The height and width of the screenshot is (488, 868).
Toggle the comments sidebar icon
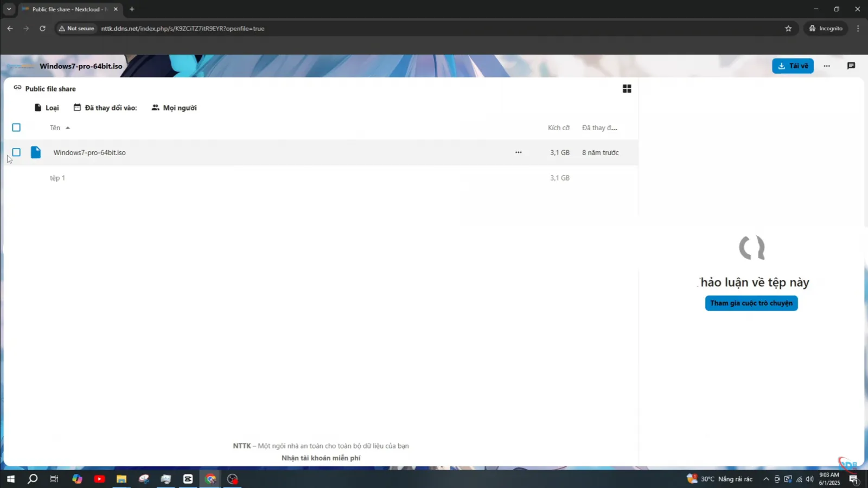click(851, 66)
